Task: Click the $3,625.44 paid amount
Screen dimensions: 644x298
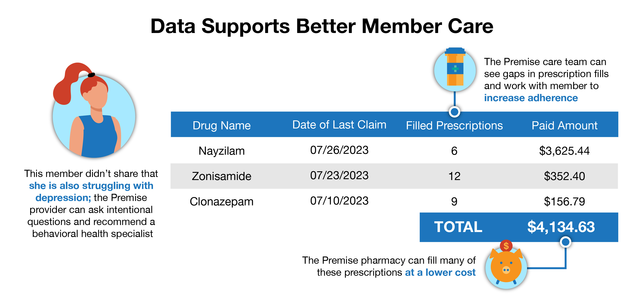Action: click(x=564, y=151)
